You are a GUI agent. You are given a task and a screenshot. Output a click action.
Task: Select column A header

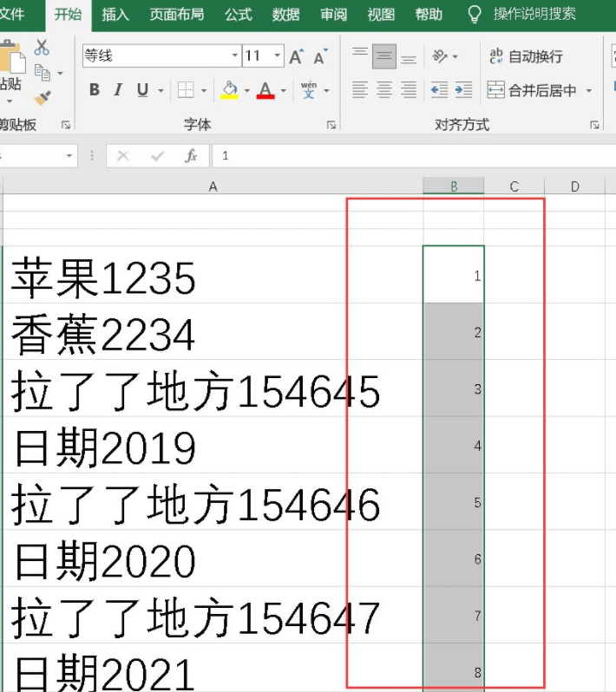point(213,186)
